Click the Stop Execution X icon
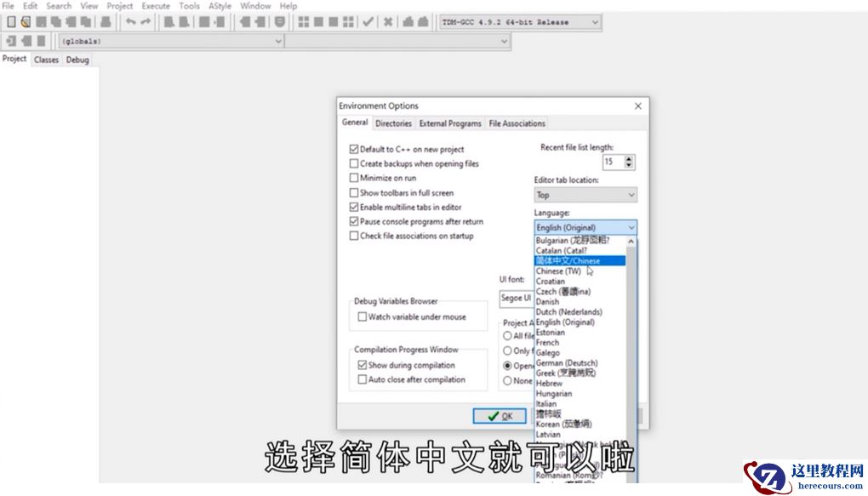Screen dimensions: 868x496 388,22
